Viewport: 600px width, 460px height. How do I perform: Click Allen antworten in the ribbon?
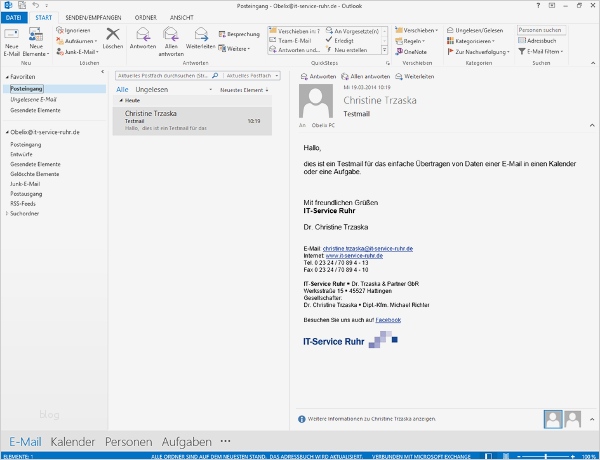tap(171, 42)
